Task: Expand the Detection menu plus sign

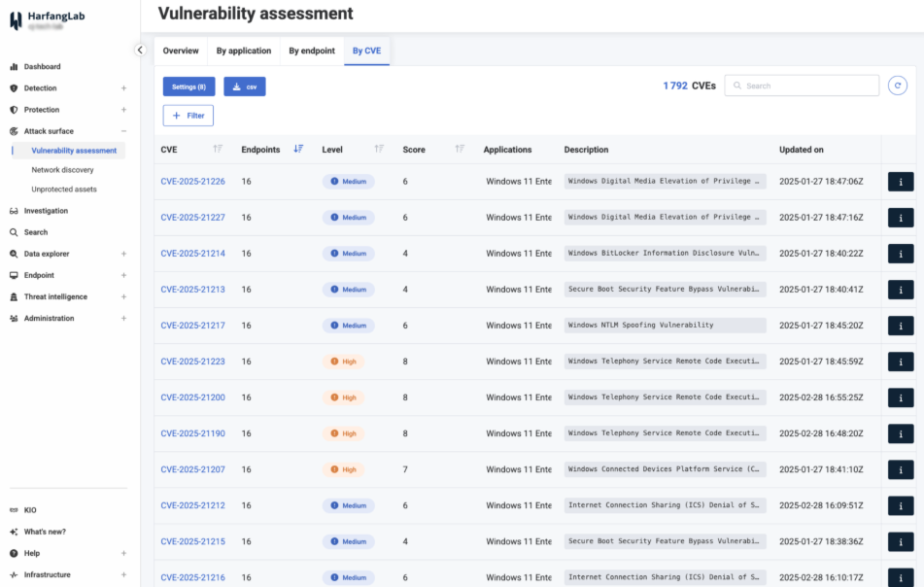Action: [x=123, y=88]
